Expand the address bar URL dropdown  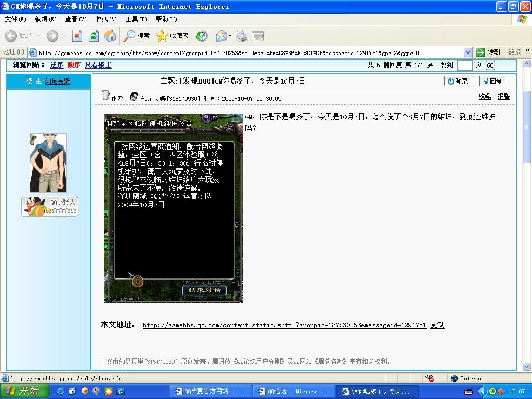pyautogui.click(x=468, y=52)
